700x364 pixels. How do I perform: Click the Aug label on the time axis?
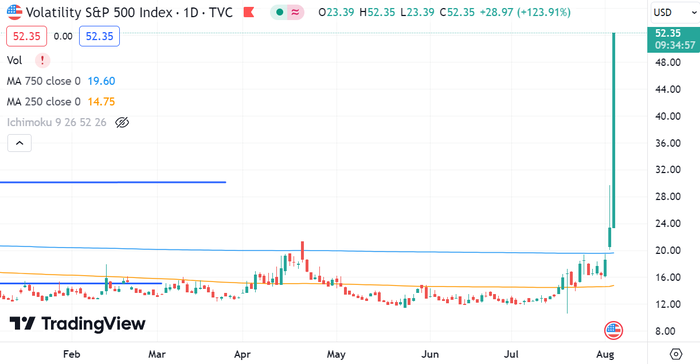click(605, 354)
